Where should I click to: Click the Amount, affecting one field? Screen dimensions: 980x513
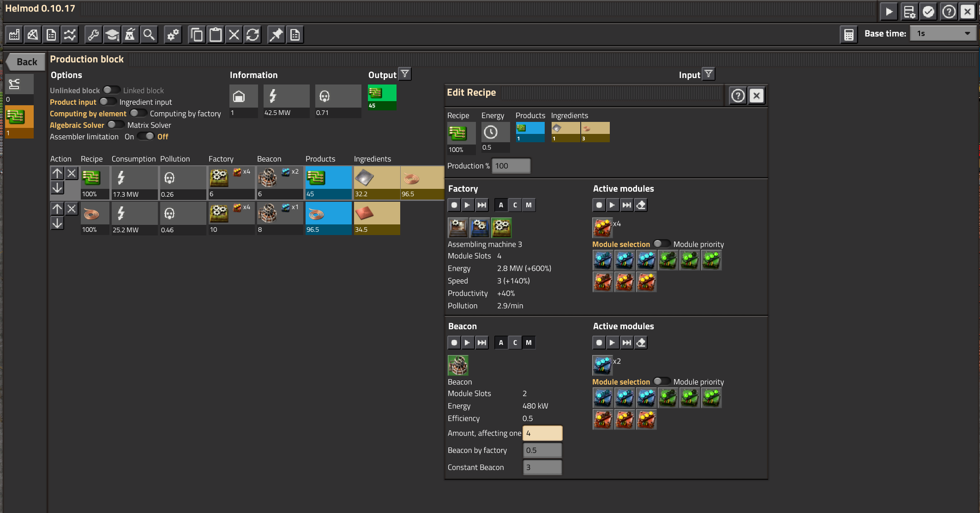click(542, 433)
